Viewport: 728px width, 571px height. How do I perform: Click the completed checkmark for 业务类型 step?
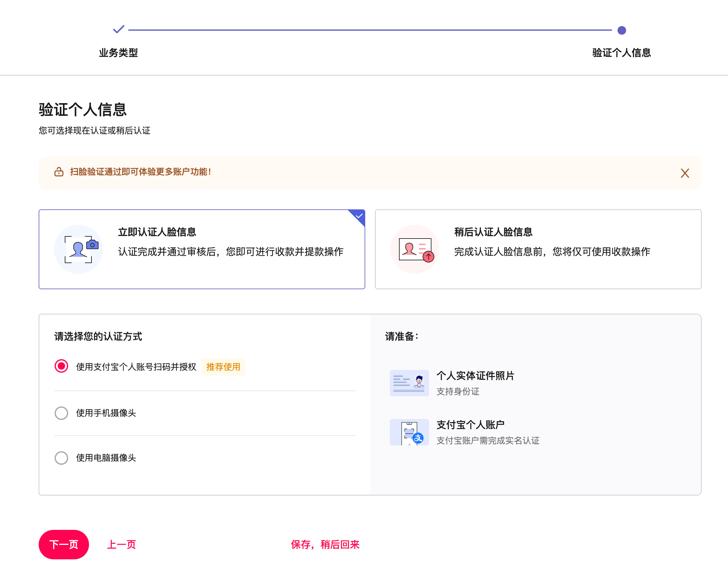point(119,29)
